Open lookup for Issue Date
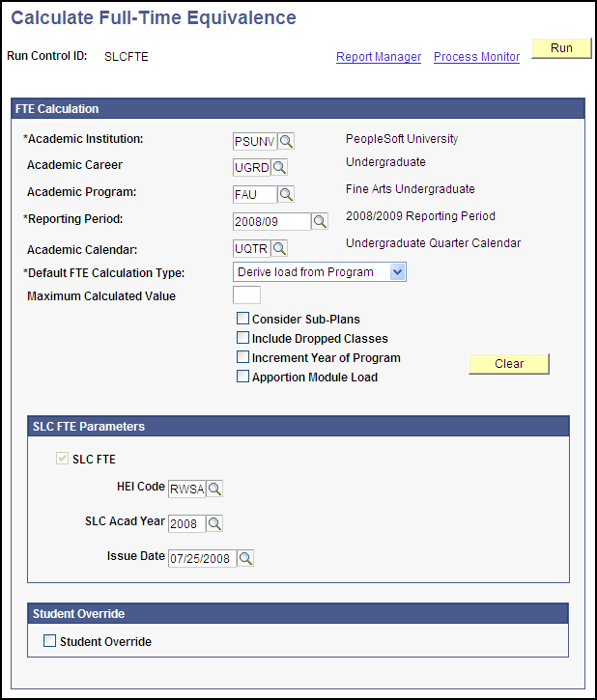The height and width of the screenshot is (700, 597). (x=245, y=558)
